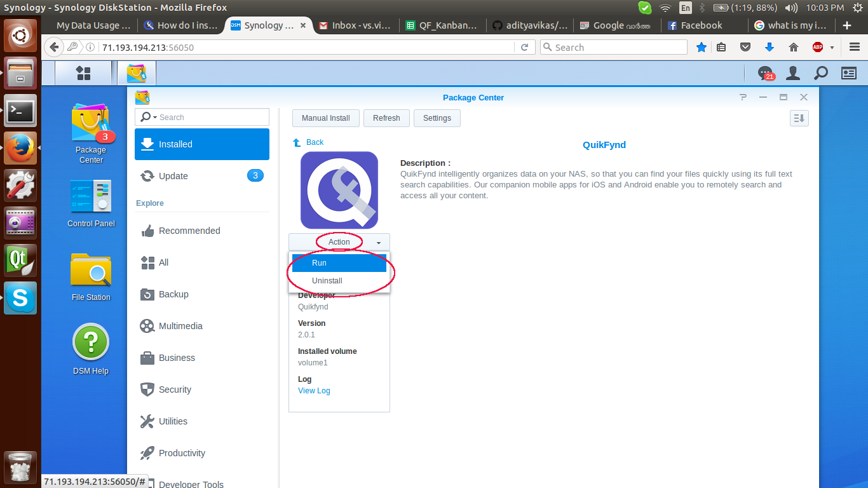The width and height of the screenshot is (868, 488).
Task: Open the Skype launcher icon
Action: pos(20,298)
